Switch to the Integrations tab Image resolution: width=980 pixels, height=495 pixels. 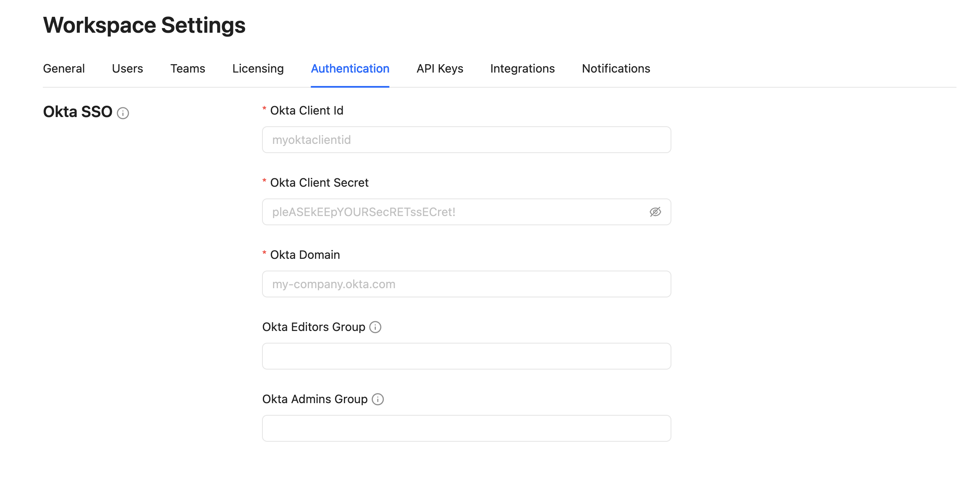(522, 68)
